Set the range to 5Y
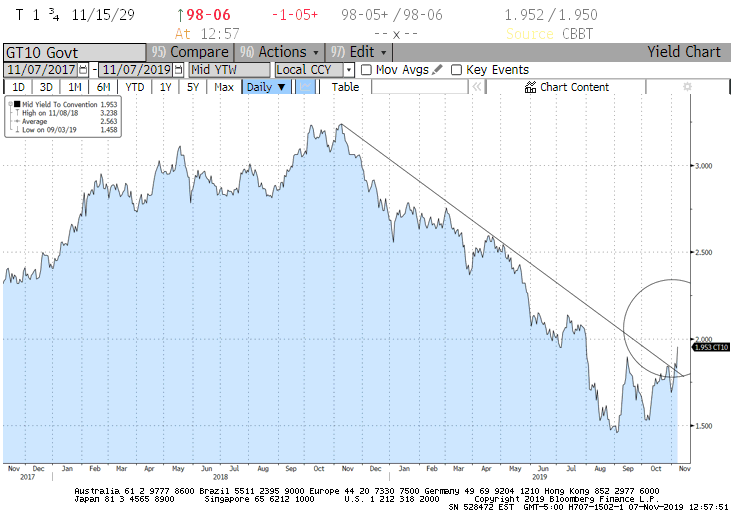 [193, 87]
